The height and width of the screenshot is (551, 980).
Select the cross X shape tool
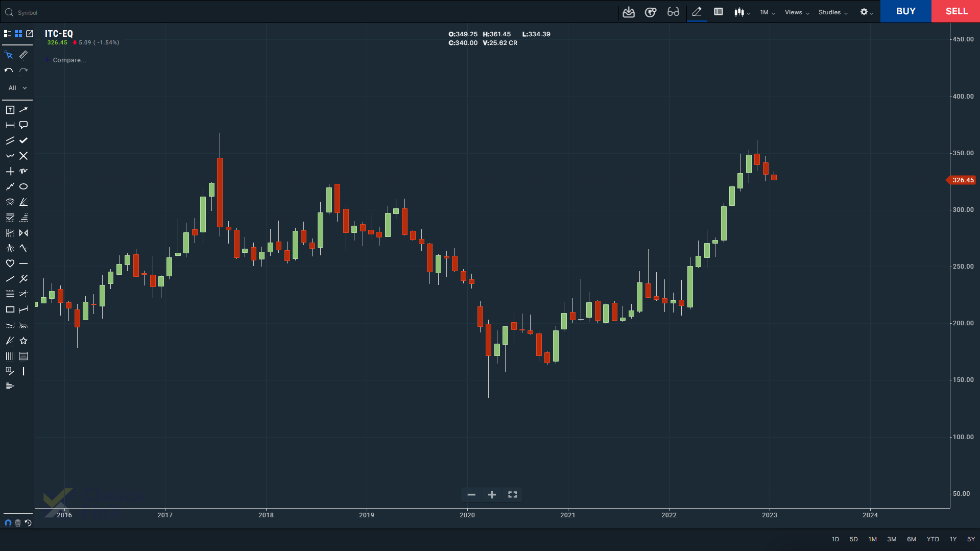click(23, 156)
